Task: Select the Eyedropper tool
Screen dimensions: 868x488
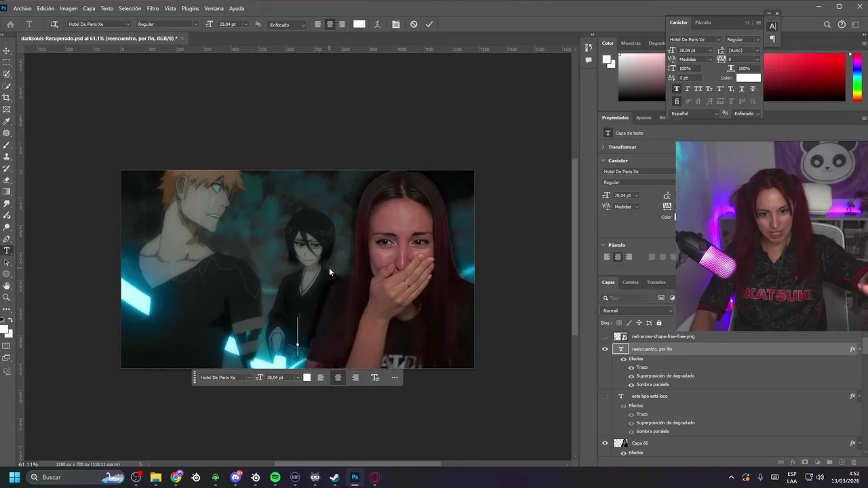Action: click(7, 121)
